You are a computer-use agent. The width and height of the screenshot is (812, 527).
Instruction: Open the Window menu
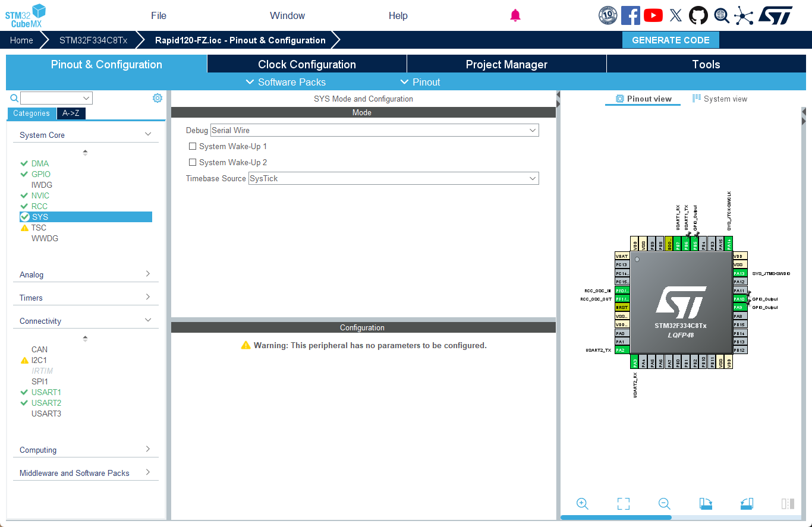[287, 15]
